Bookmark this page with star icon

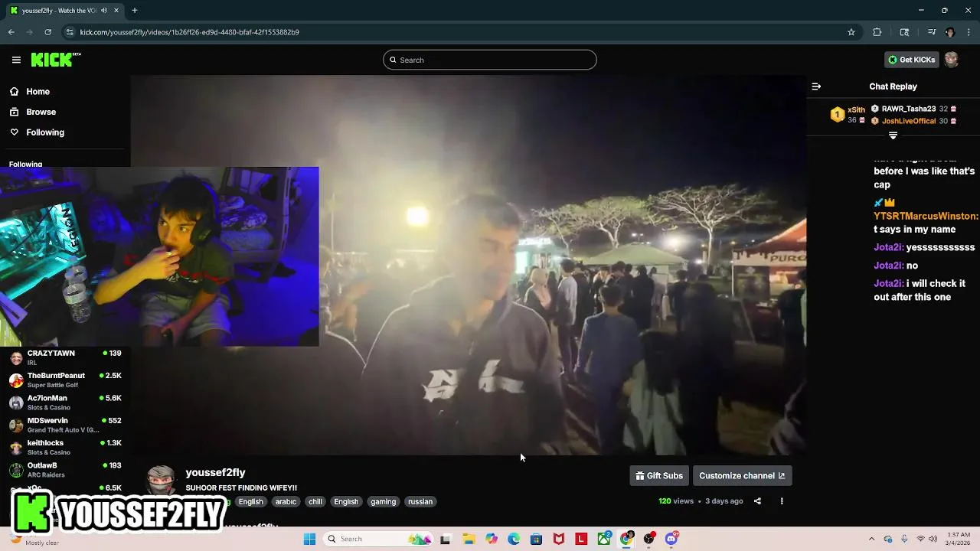pos(851,32)
